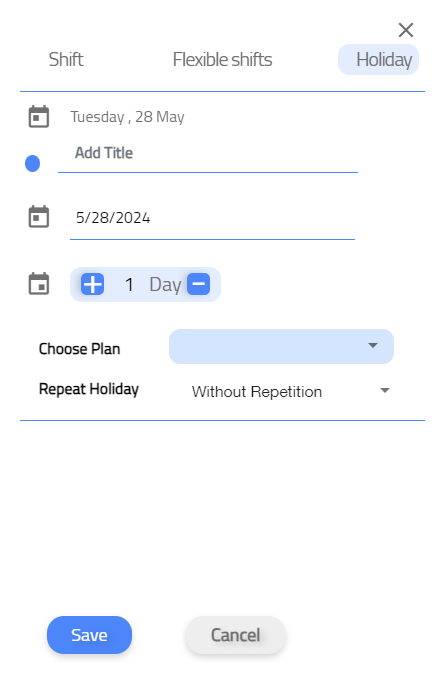438x677 pixels.
Task: Click the day count number 1
Action: click(129, 285)
